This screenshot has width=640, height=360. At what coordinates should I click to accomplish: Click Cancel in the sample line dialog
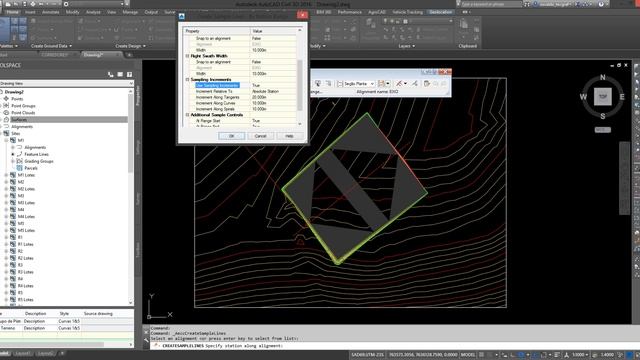click(260, 136)
